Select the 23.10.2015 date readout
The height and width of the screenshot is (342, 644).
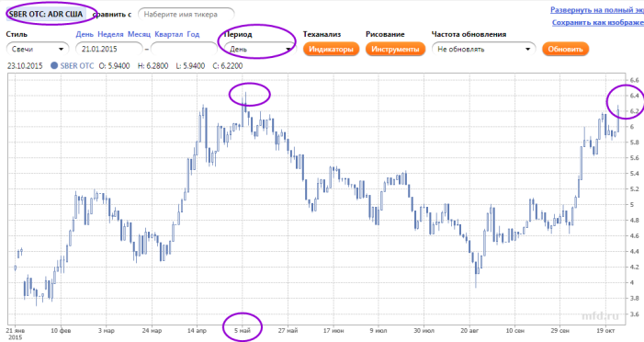point(25,66)
